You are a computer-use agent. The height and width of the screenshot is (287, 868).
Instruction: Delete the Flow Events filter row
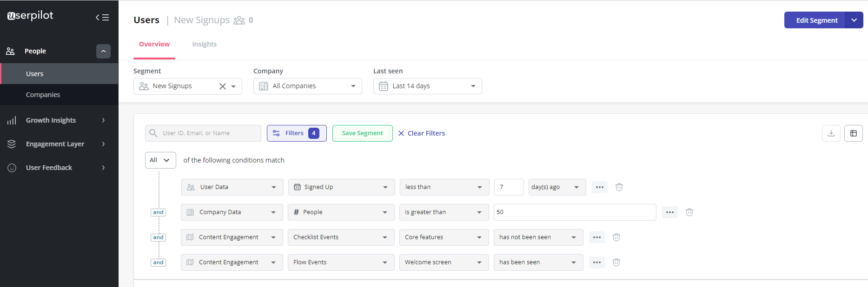(x=616, y=262)
